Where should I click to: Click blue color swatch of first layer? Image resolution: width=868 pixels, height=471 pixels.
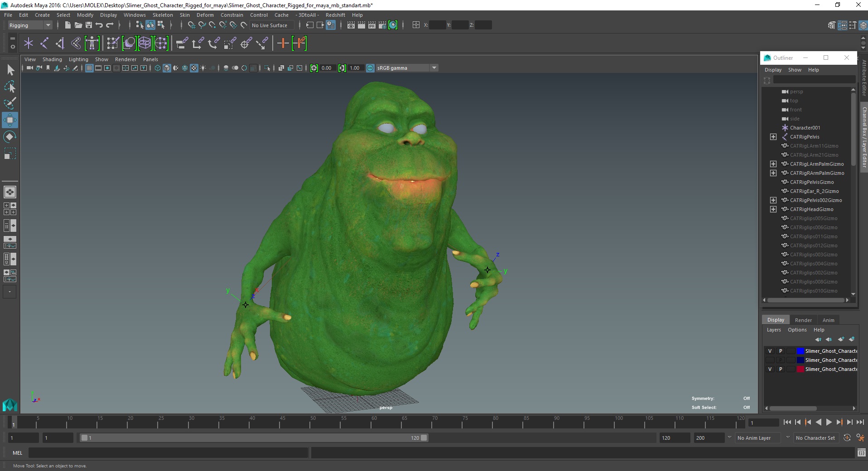tap(800, 351)
